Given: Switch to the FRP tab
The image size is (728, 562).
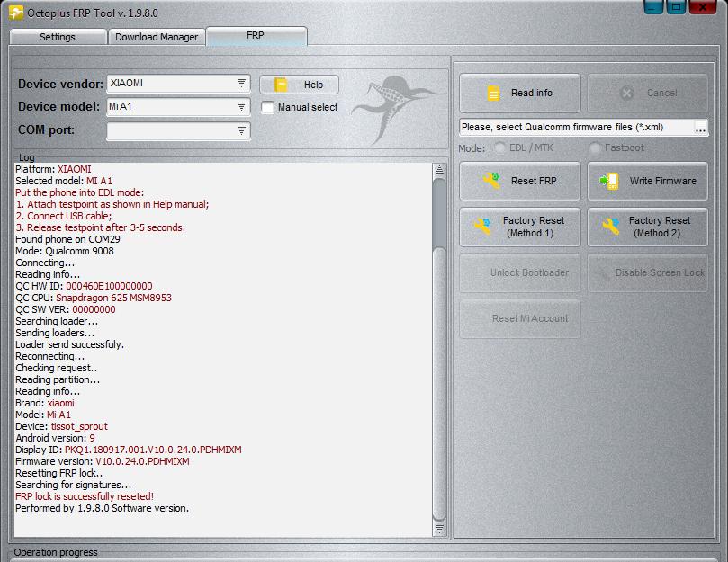Looking at the screenshot, I should click(x=256, y=36).
